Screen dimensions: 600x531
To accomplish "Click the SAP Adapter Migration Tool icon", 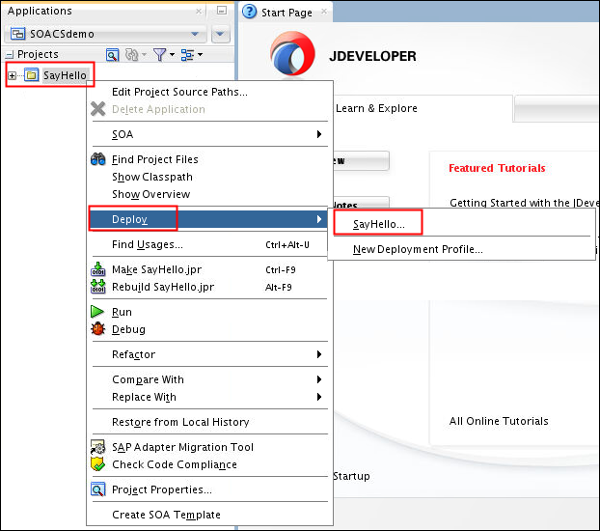I will (x=98, y=447).
